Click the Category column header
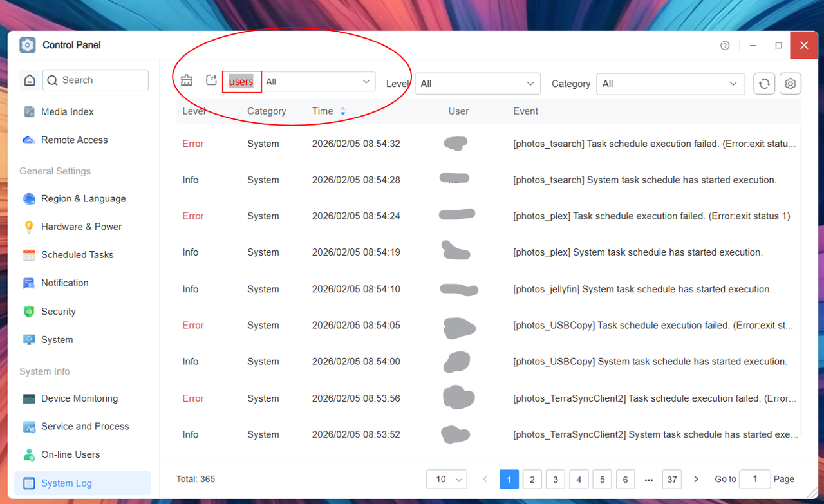The image size is (824, 504). (x=267, y=111)
